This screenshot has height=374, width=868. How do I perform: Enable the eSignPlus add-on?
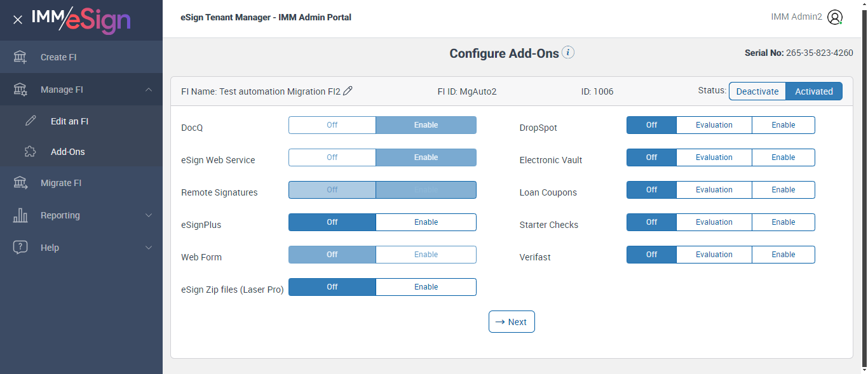pos(426,222)
